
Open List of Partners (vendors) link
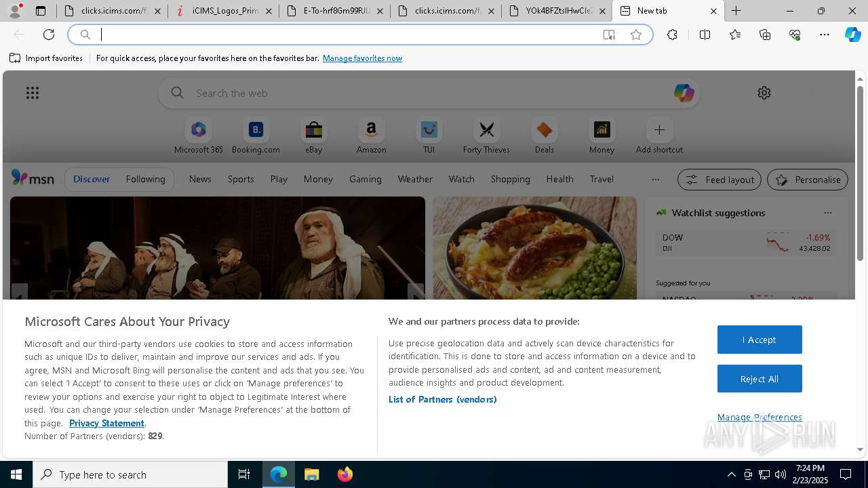[443, 399]
